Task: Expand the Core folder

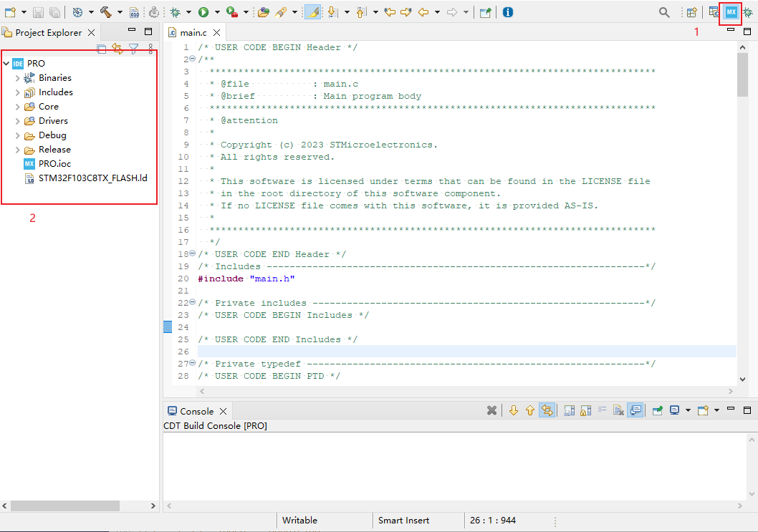Action: [x=18, y=106]
